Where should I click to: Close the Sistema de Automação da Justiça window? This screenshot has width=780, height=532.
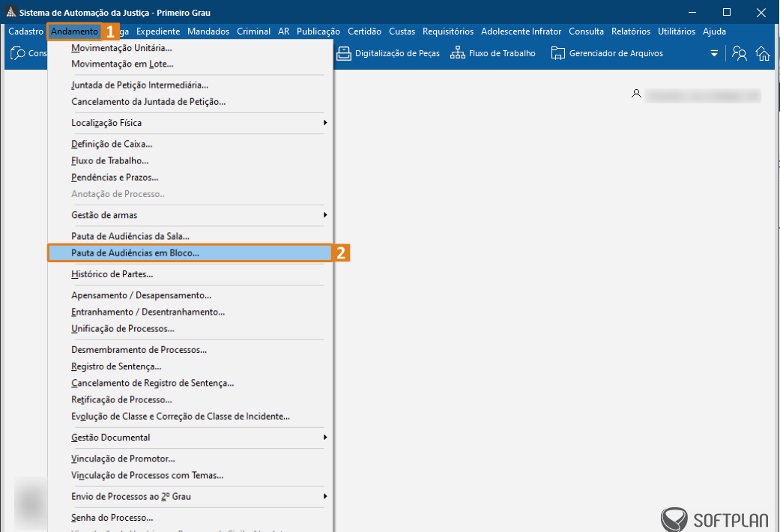(x=761, y=13)
